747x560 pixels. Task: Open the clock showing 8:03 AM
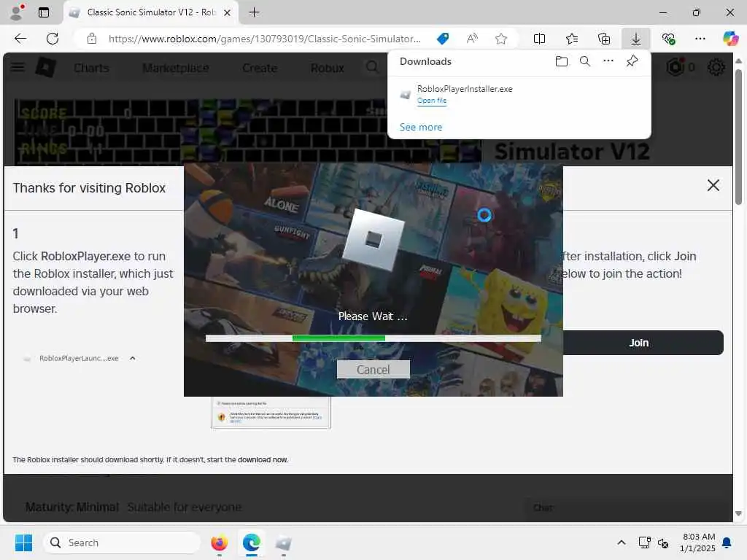click(697, 542)
